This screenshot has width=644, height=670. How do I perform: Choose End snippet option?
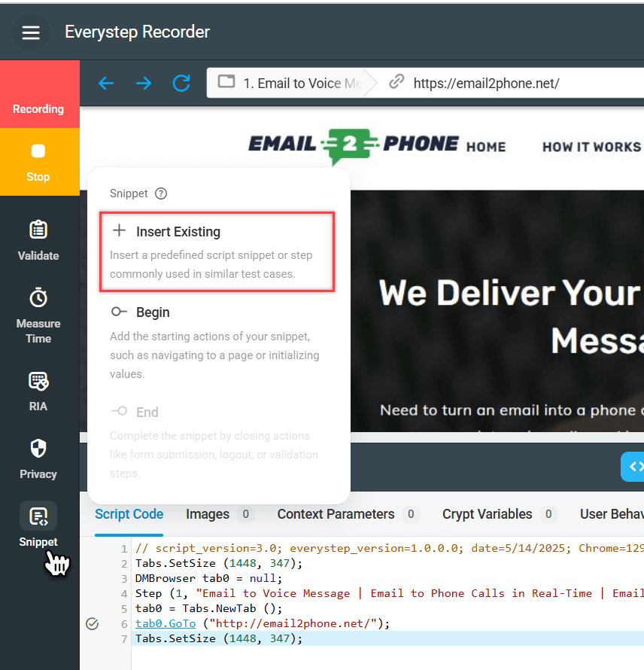[x=217, y=442]
